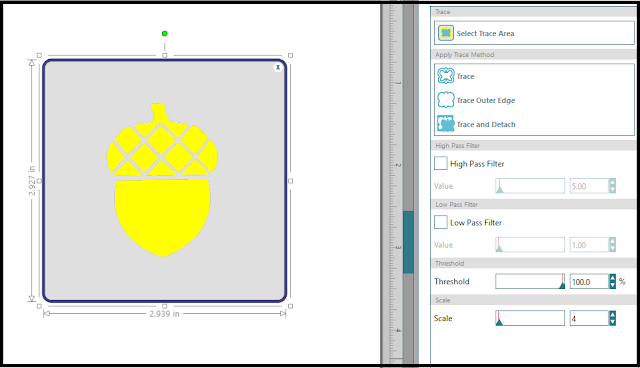Viewport: 640px width, 368px height.
Task: Increase Scale with the up stepper arrow
Action: [612, 315]
